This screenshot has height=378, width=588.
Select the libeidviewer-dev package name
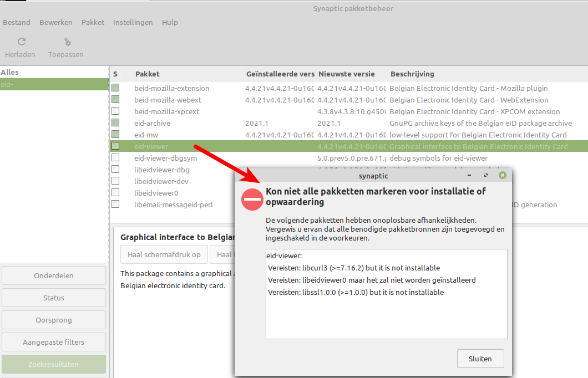(161, 181)
